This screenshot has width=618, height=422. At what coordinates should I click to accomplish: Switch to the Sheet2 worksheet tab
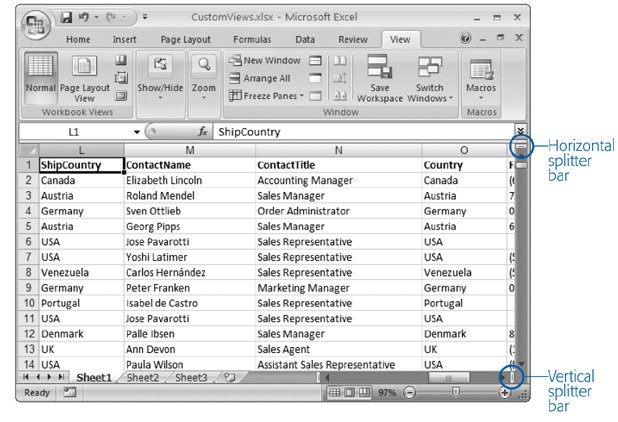pyautogui.click(x=142, y=377)
